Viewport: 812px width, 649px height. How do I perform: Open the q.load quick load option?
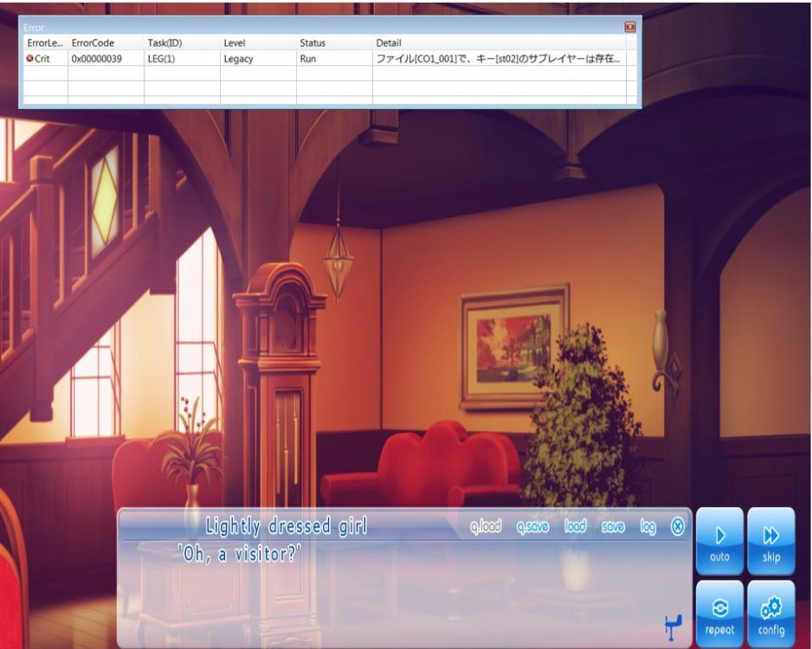(x=486, y=526)
